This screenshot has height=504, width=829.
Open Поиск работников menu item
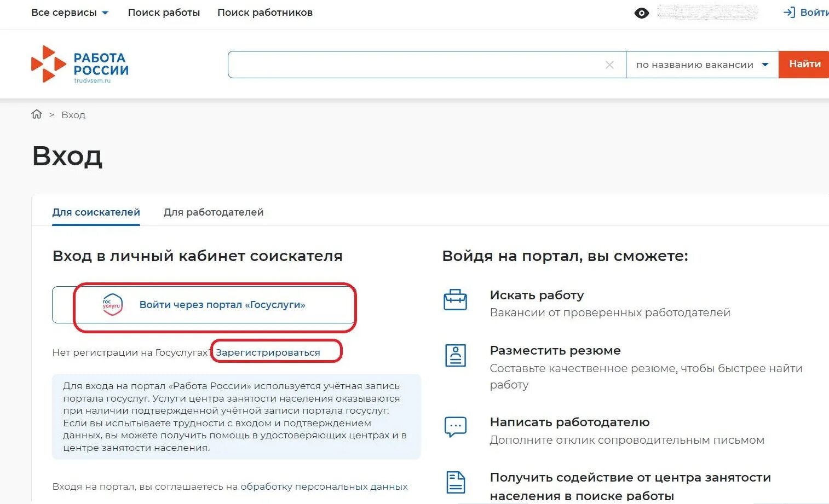[x=265, y=13]
